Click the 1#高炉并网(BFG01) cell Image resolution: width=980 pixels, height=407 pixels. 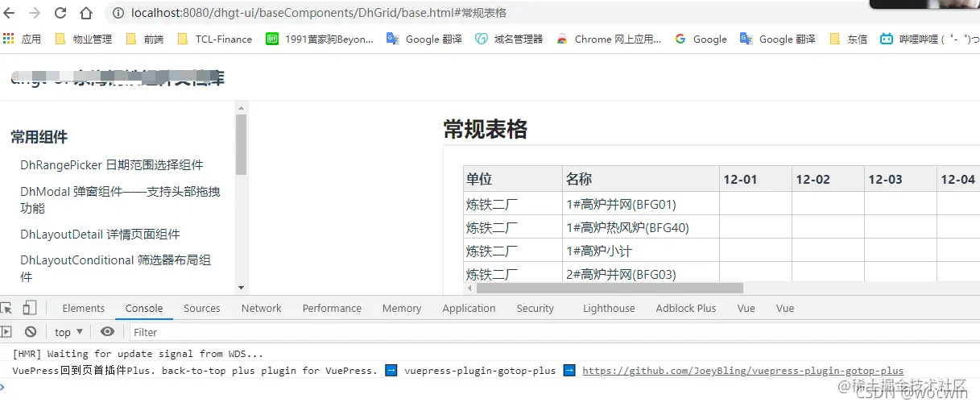[x=640, y=204]
